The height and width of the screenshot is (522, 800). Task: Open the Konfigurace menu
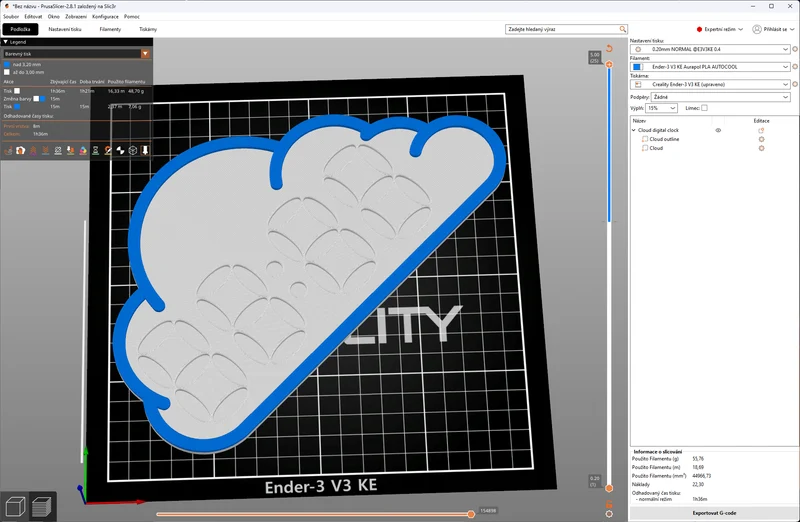[105, 16]
